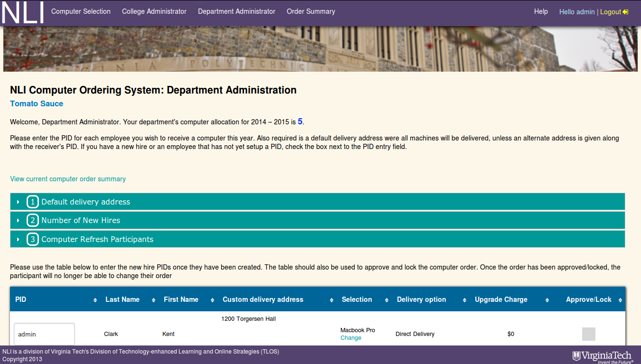Open the Computer Selection menu item
Screen dimensions: 641x364
coord(81,11)
